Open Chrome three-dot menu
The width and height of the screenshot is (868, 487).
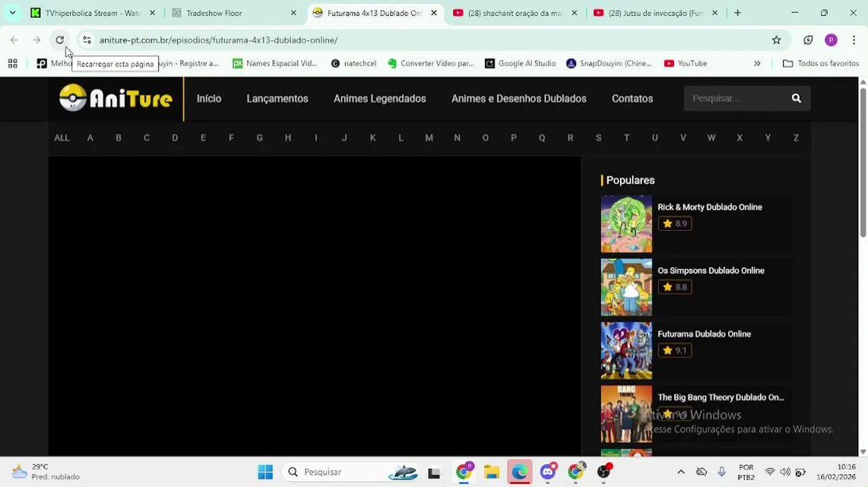click(x=854, y=40)
